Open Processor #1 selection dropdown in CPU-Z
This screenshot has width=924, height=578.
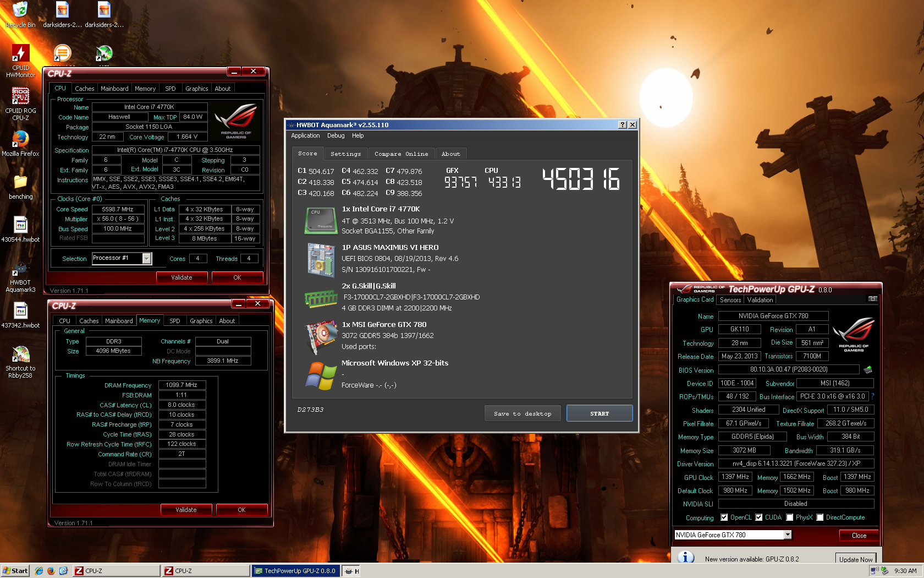click(146, 258)
